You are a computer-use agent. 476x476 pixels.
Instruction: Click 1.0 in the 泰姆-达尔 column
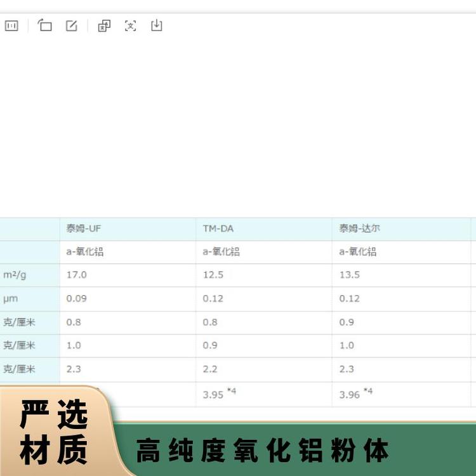click(347, 345)
